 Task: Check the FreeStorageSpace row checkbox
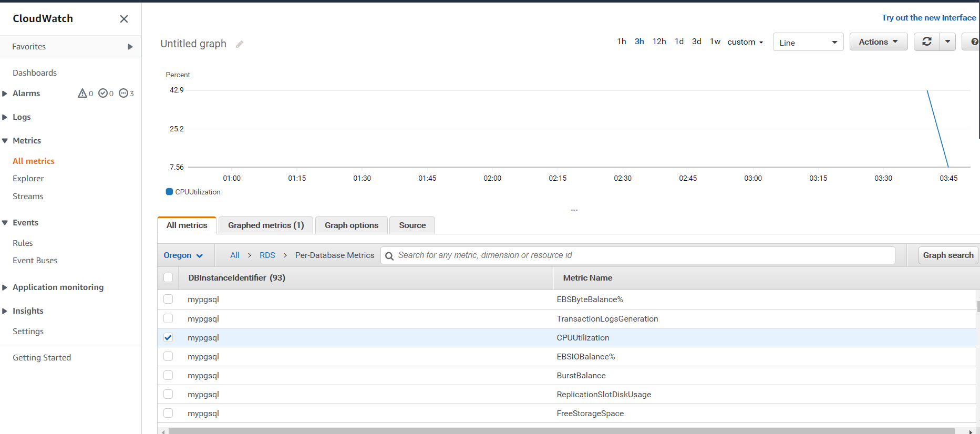[168, 413]
